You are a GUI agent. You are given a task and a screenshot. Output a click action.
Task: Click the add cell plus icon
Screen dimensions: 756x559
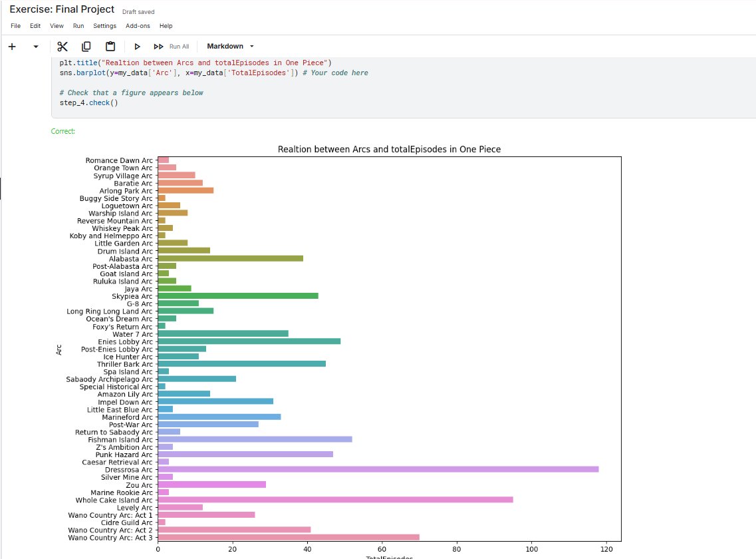(12, 47)
